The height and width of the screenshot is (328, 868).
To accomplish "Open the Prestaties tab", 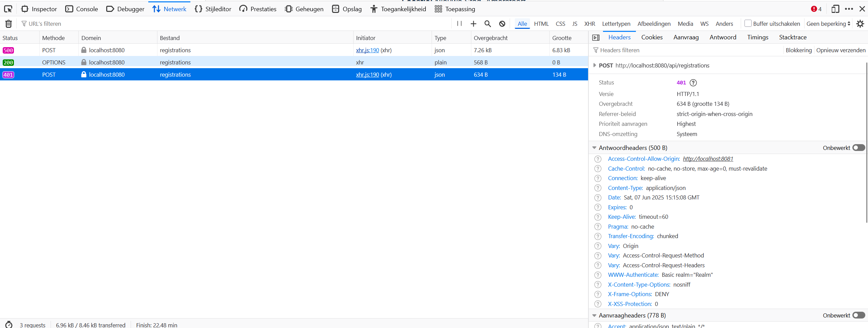I will (x=258, y=9).
